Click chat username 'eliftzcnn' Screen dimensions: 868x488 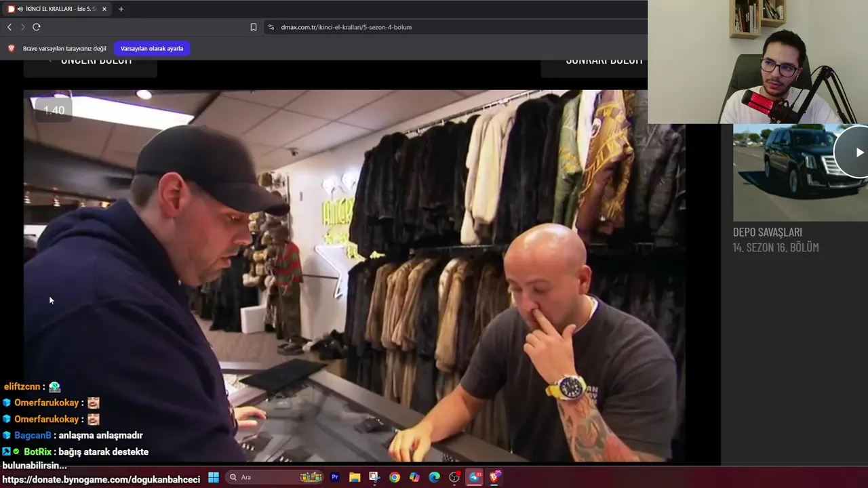22,386
